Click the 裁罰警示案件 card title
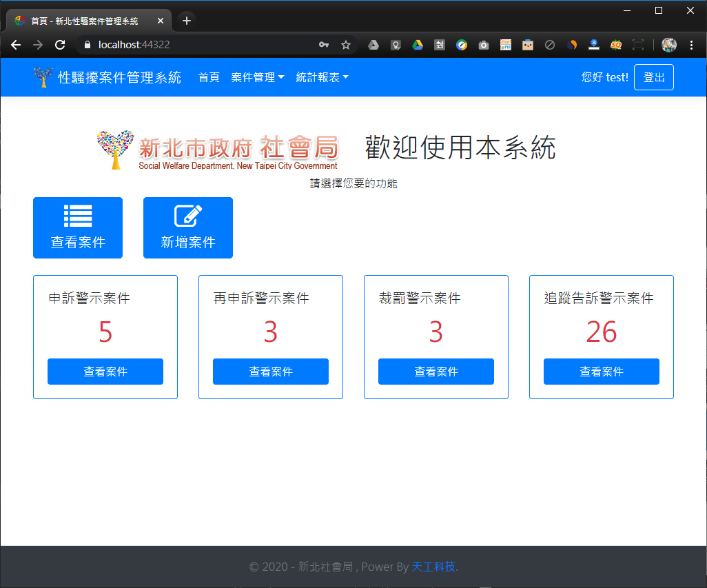 420,298
